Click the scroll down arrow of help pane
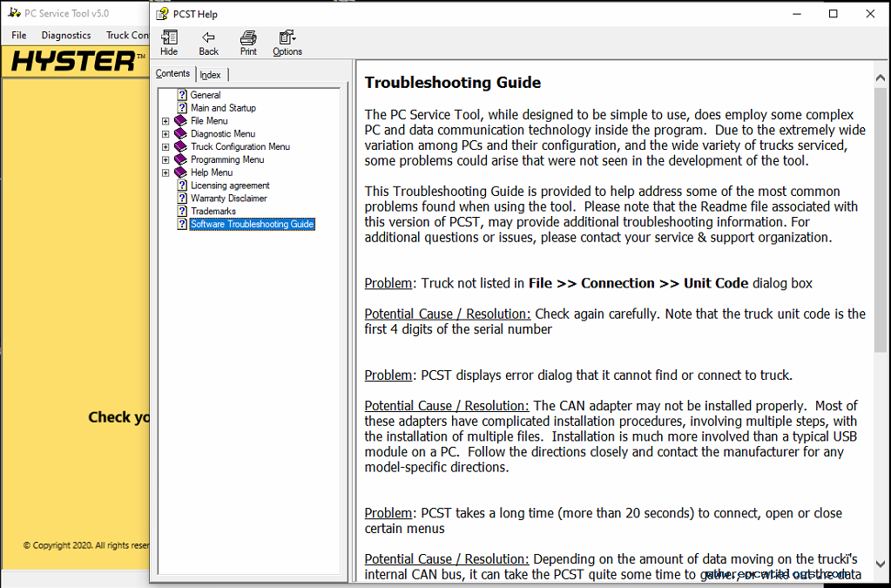The width and height of the screenshot is (891, 588). coord(881,564)
